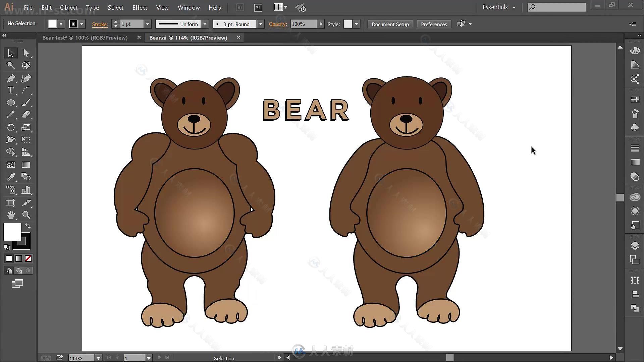Switch to Bear test* document tab
Image resolution: width=644 pixels, height=362 pixels.
[x=85, y=38]
